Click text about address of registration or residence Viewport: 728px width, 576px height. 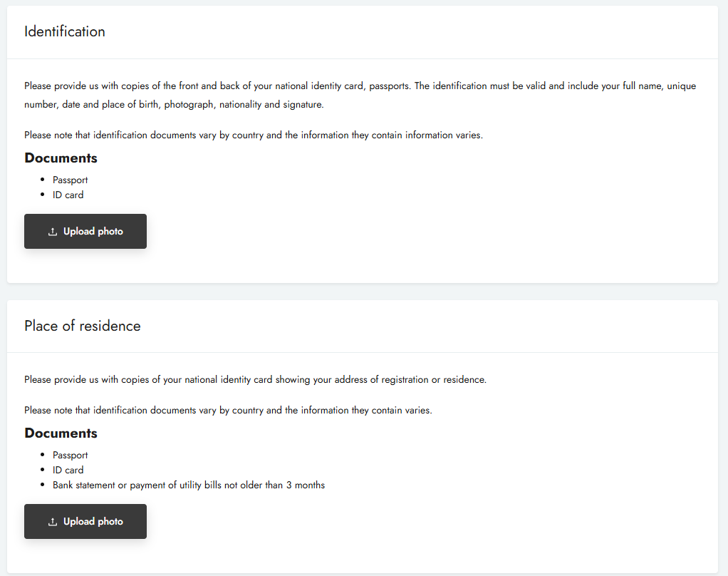tap(255, 379)
